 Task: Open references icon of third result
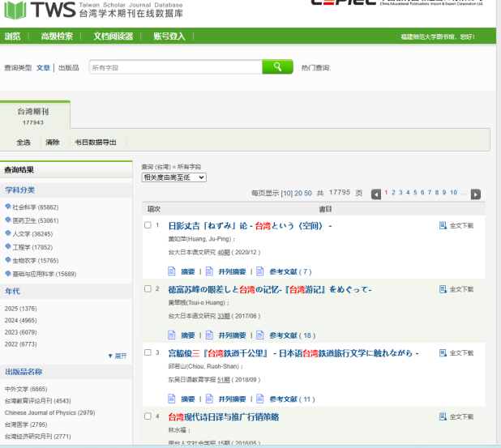coord(260,399)
